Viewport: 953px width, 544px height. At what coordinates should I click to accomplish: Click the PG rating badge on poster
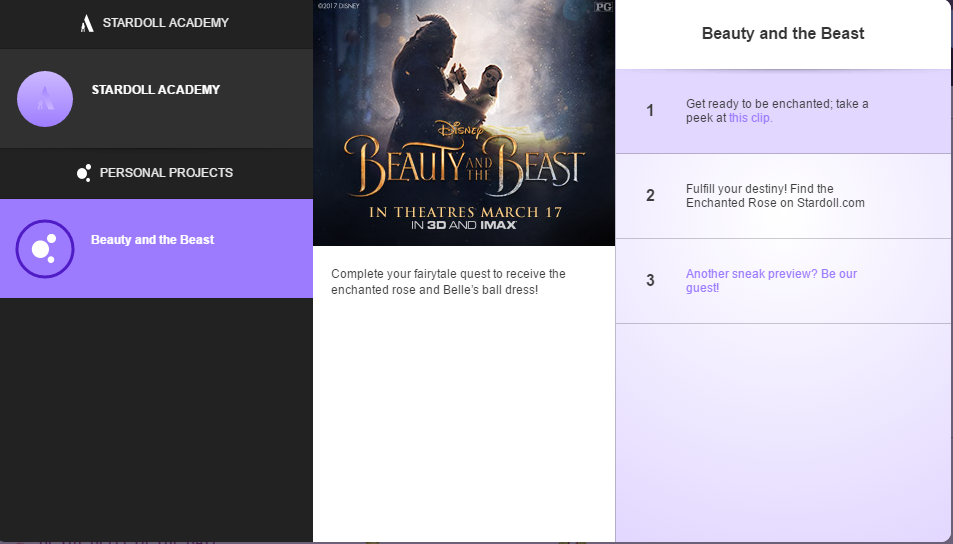coord(603,7)
